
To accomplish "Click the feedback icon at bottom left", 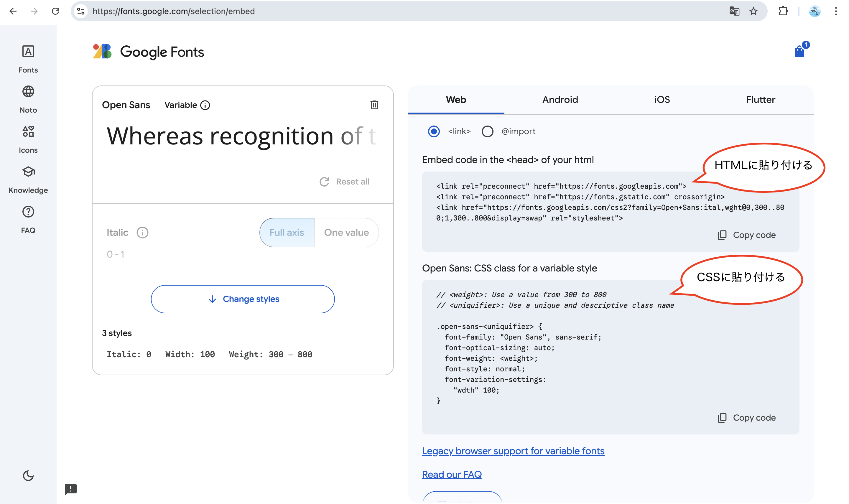I will pyautogui.click(x=71, y=489).
